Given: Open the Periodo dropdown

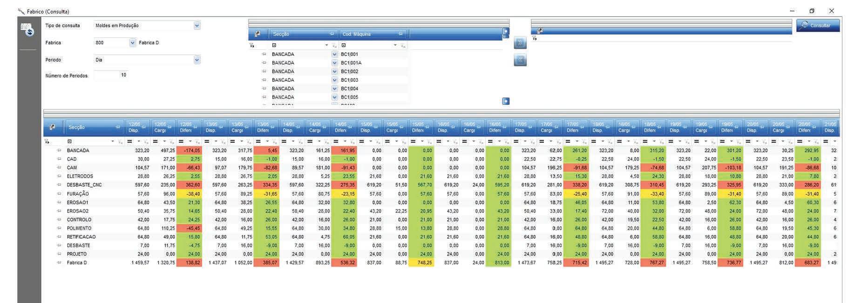Looking at the screenshot, I should 197,60.
